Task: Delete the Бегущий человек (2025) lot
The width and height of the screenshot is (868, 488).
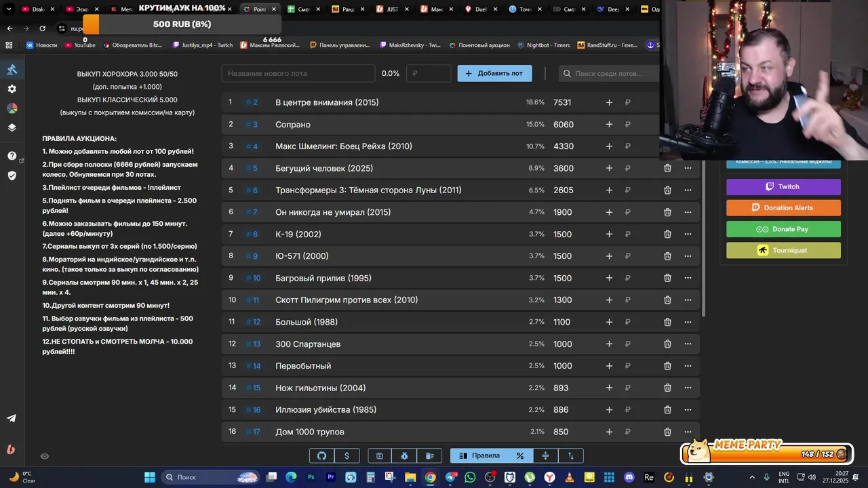Action: (x=667, y=168)
